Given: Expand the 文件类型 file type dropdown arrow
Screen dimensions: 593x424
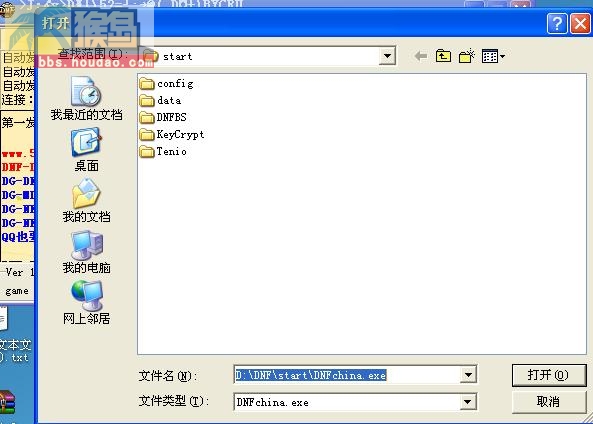Looking at the screenshot, I should tap(468, 402).
